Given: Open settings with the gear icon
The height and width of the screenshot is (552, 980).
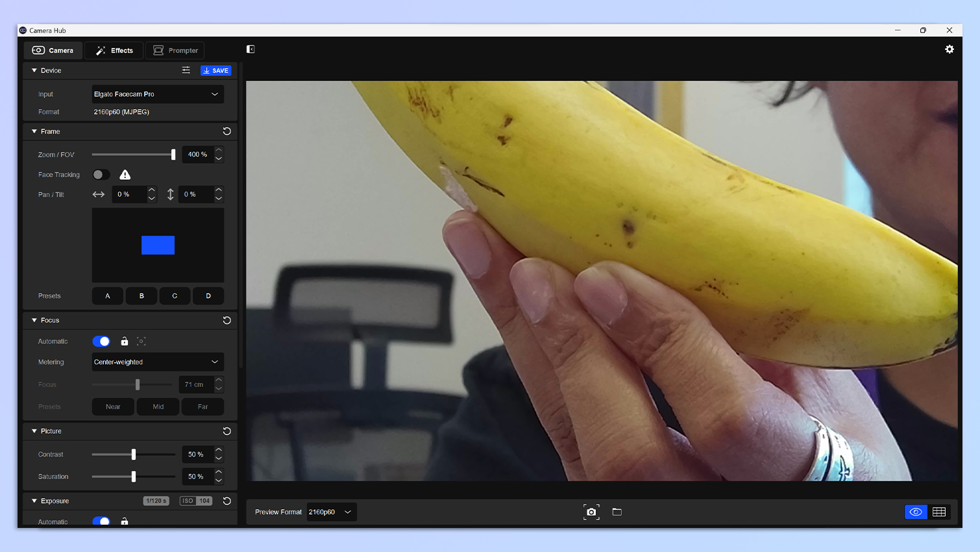Looking at the screenshot, I should [949, 49].
